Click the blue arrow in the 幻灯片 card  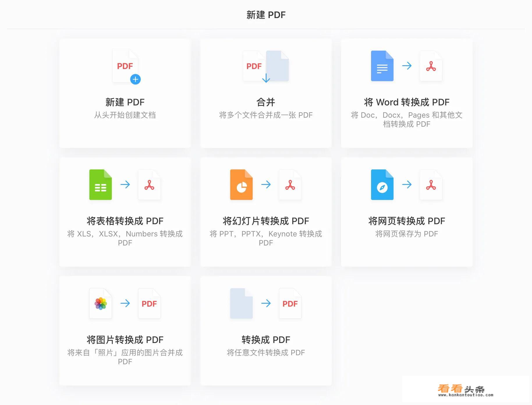pyautogui.click(x=266, y=184)
